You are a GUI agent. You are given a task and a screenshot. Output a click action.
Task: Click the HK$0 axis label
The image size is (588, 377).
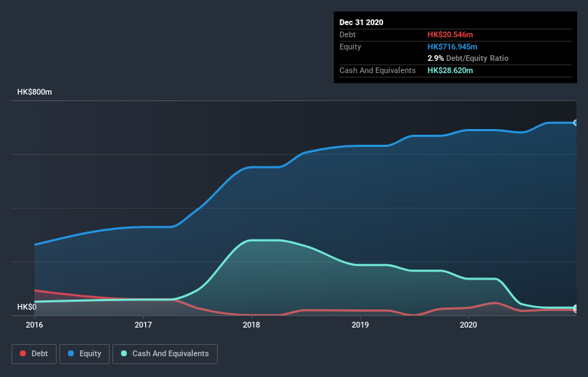[27, 307]
